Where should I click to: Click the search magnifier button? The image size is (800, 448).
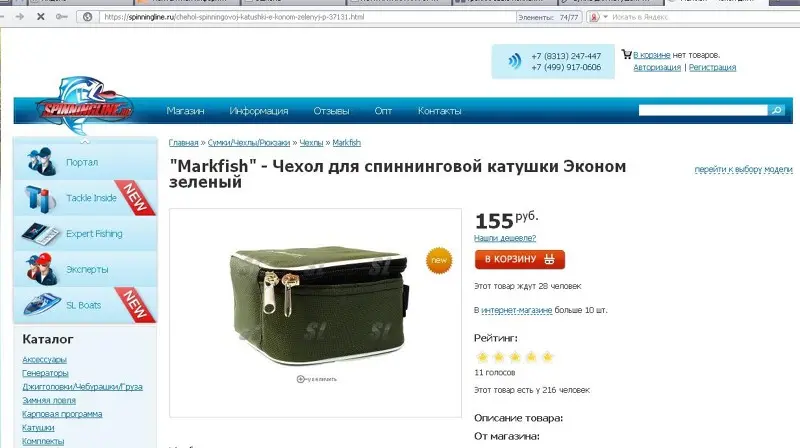click(x=776, y=110)
